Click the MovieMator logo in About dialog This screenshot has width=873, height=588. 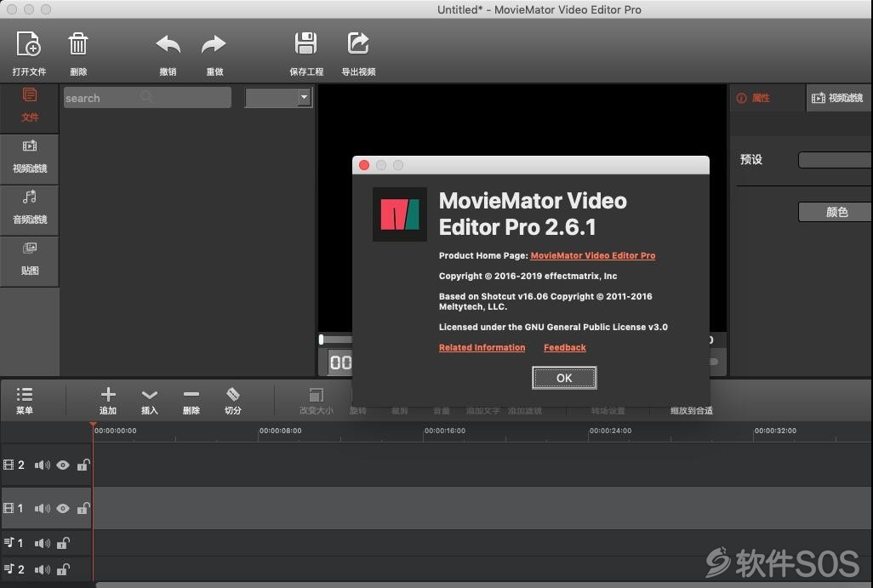400,214
